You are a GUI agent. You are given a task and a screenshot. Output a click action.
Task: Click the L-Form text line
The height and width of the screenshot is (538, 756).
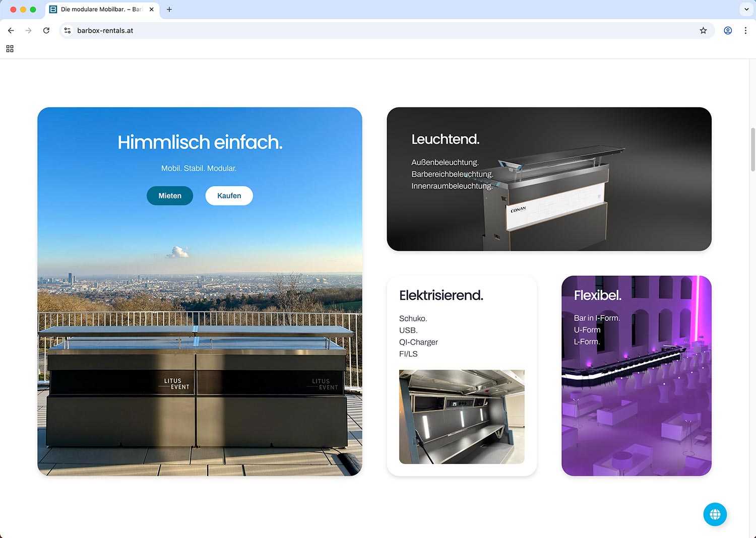click(587, 342)
